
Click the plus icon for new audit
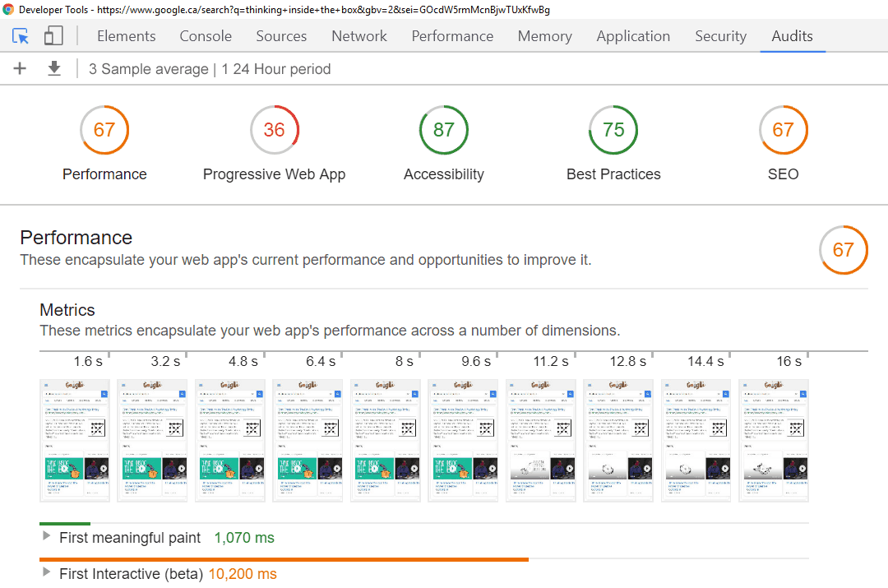coord(21,69)
